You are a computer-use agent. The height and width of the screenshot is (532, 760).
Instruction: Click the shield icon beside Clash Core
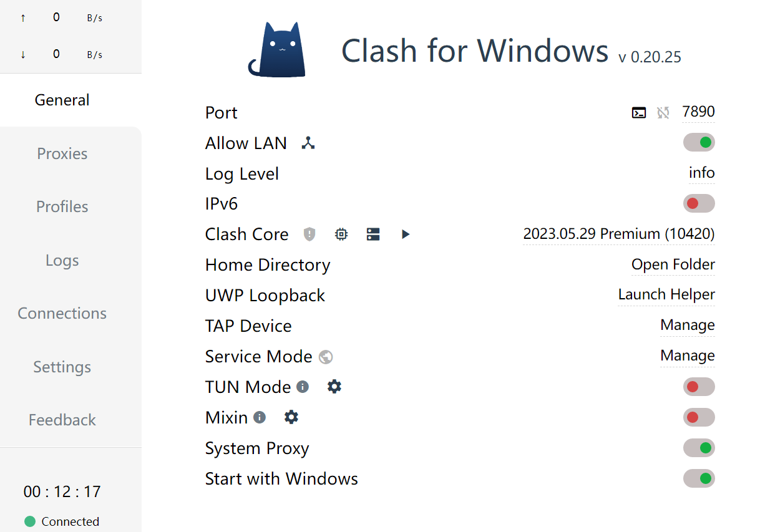pyautogui.click(x=309, y=235)
